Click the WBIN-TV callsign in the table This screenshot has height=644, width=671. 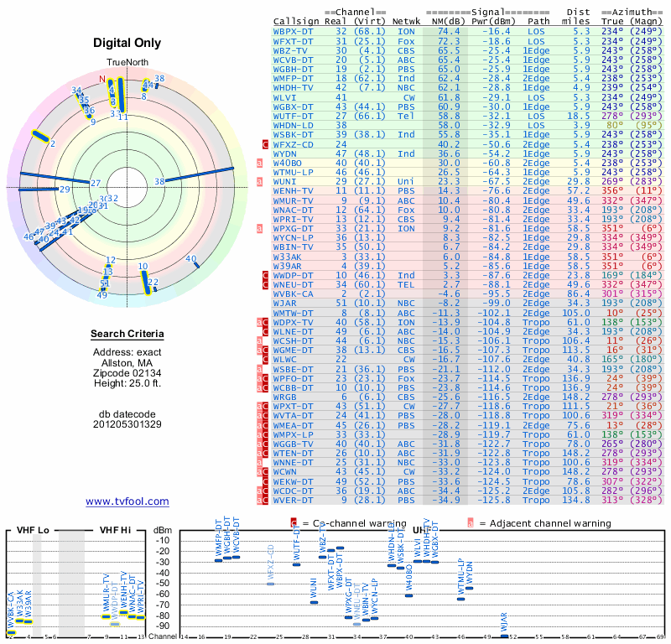(x=293, y=247)
